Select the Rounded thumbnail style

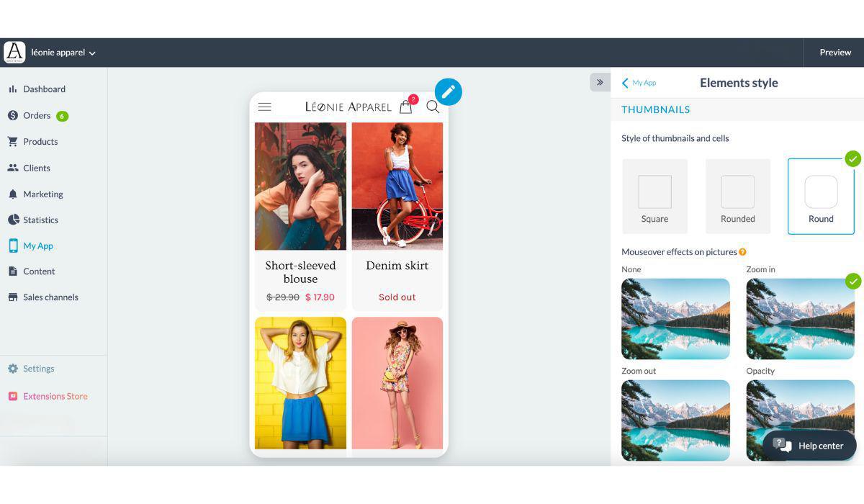pyautogui.click(x=737, y=197)
